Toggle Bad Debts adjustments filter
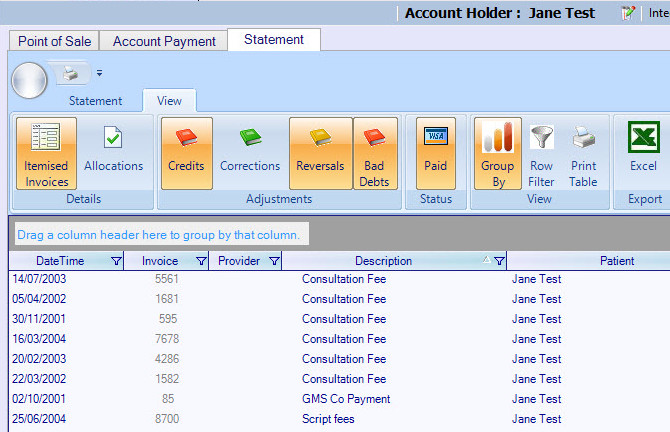Viewport: 670px width, 432px height. click(x=375, y=153)
